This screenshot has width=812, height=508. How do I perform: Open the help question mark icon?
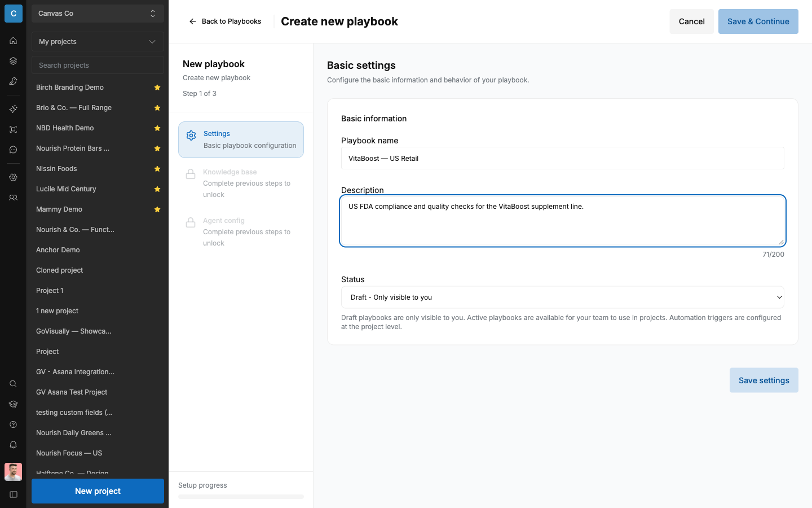(13, 424)
